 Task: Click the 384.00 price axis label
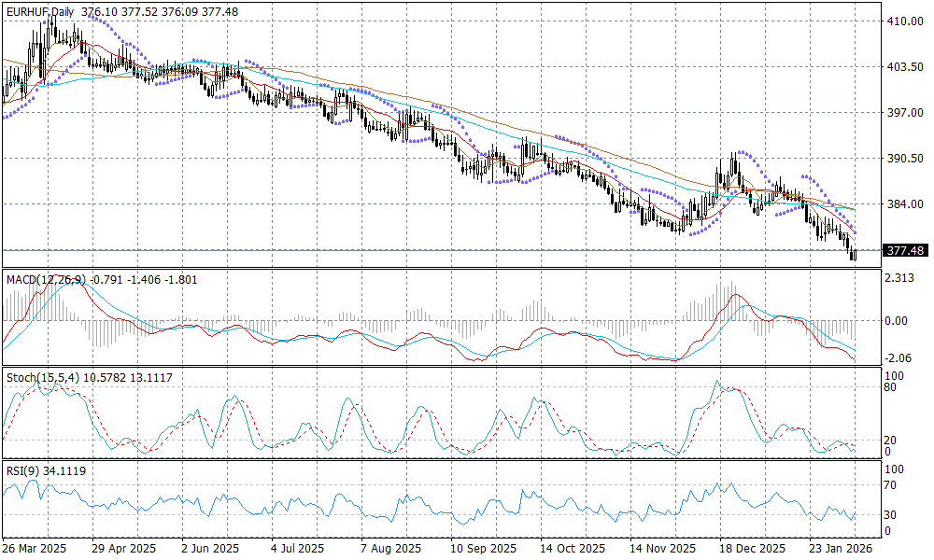click(x=904, y=204)
